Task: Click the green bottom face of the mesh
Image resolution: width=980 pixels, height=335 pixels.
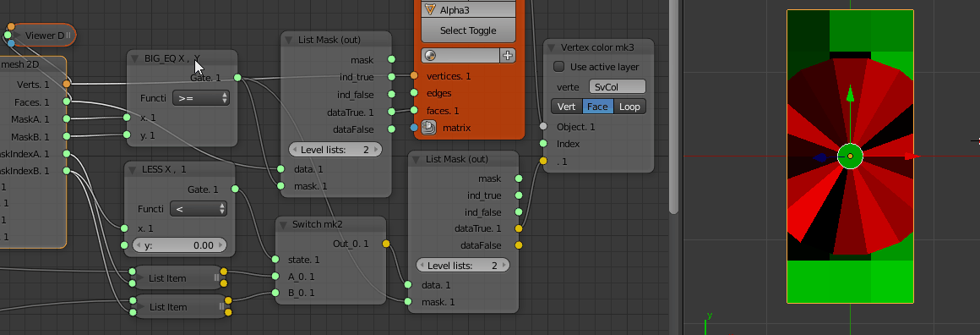Action: pyautogui.click(x=850, y=282)
